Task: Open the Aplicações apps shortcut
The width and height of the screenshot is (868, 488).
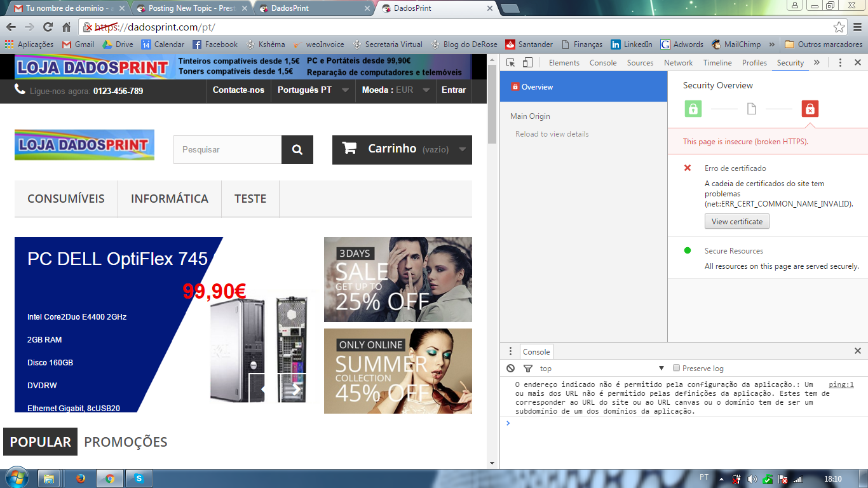Action: click(x=29, y=44)
